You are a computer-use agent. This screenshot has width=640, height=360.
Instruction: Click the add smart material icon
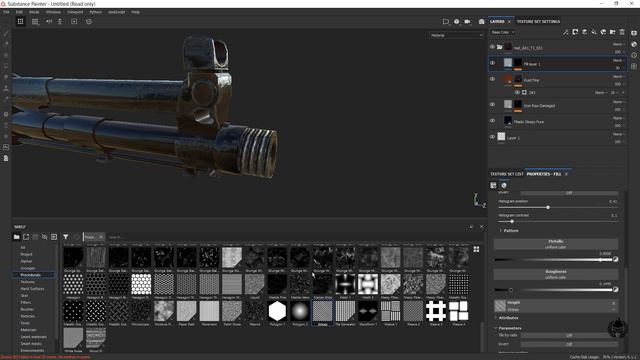[x=603, y=32]
